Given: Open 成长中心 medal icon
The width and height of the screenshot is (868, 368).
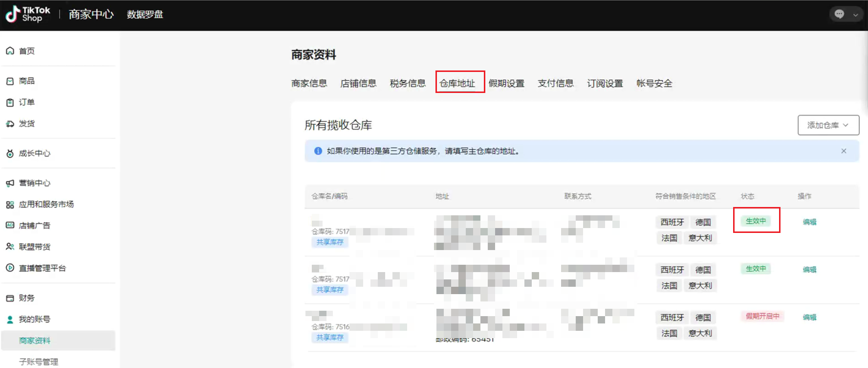Looking at the screenshot, I should 10,154.
